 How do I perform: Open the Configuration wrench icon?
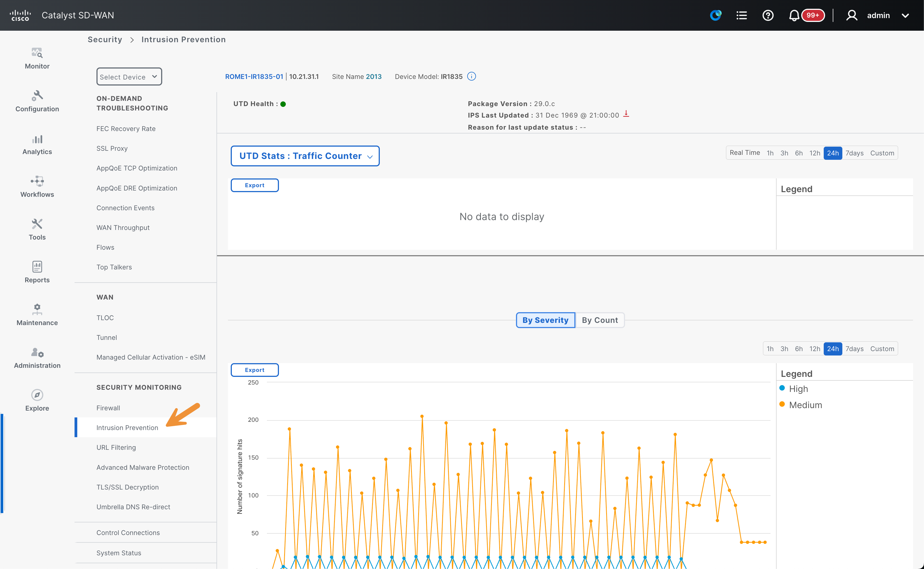click(x=37, y=96)
